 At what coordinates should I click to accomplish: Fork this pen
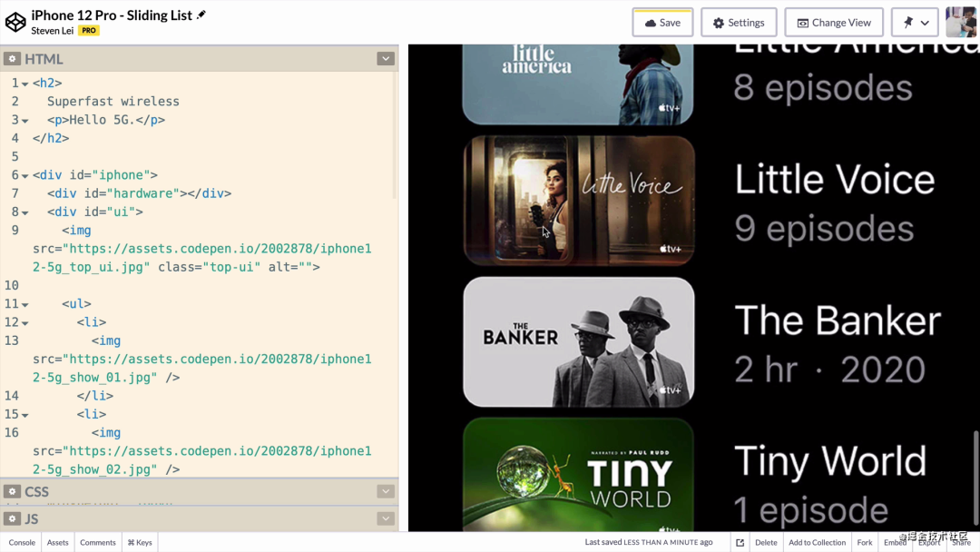pos(865,543)
